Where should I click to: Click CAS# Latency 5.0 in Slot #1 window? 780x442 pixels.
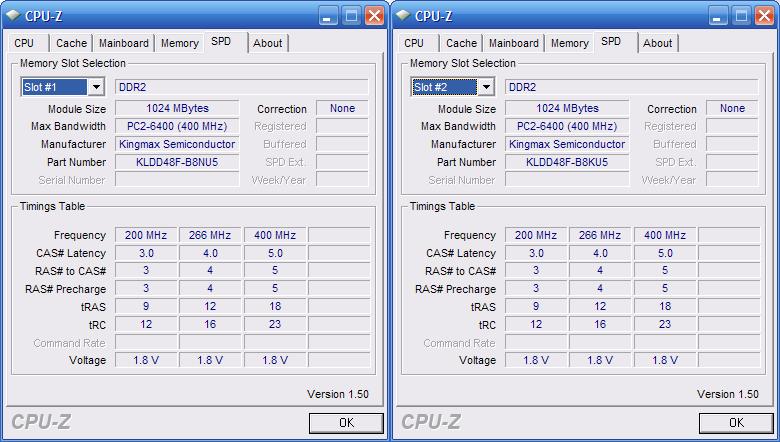click(275, 253)
